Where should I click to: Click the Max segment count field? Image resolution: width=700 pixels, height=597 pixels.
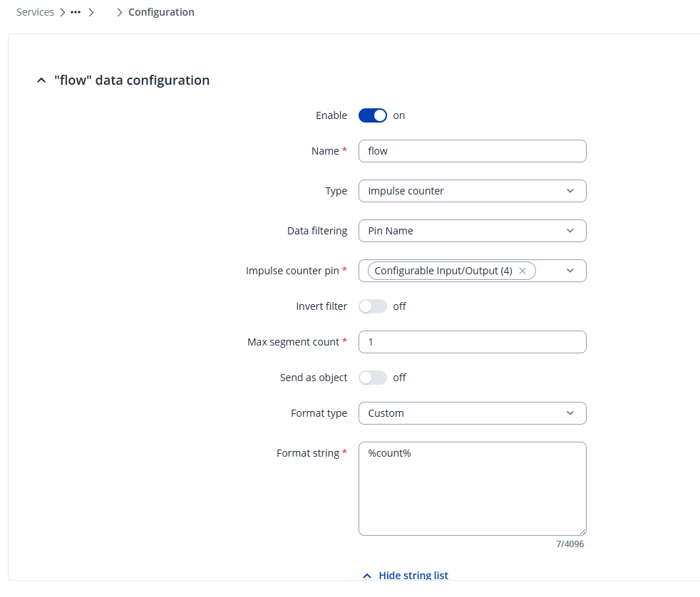point(472,342)
